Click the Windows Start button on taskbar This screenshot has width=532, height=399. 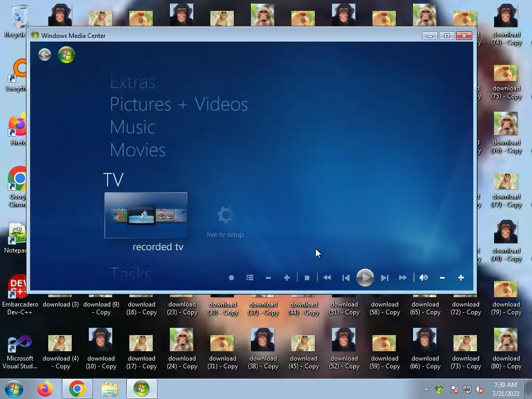(x=14, y=389)
